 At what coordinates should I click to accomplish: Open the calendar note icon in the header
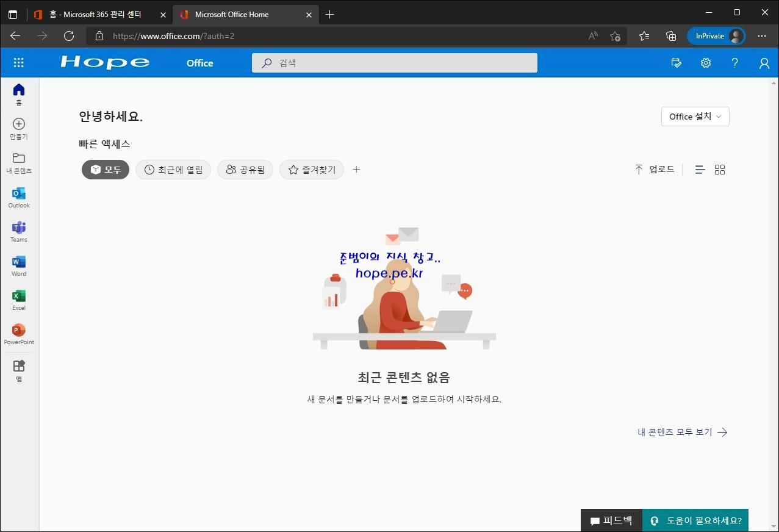tap(676, 63)
